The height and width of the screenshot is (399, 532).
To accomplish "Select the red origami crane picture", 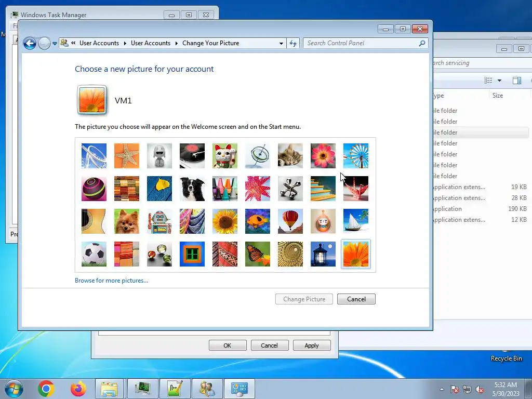I will [x=355, y=189].
